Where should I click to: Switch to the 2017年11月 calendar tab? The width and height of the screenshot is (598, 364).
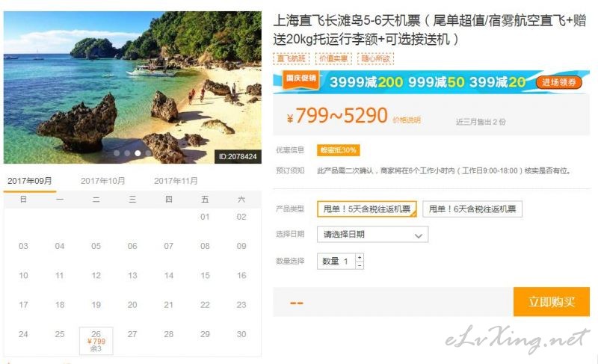pos(176,181)
